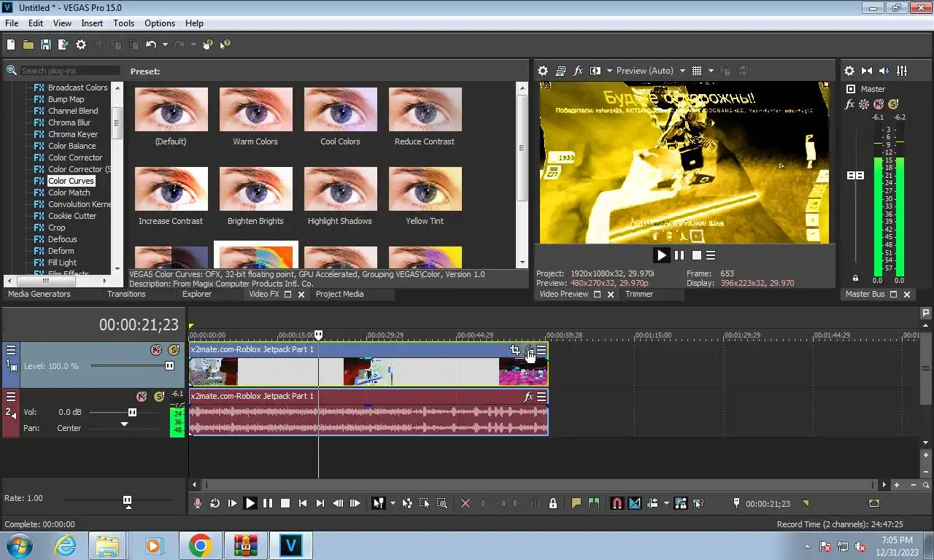934x560 pixels.
Task: Open video track 1 hamburger menu
Action: [11, 350]
